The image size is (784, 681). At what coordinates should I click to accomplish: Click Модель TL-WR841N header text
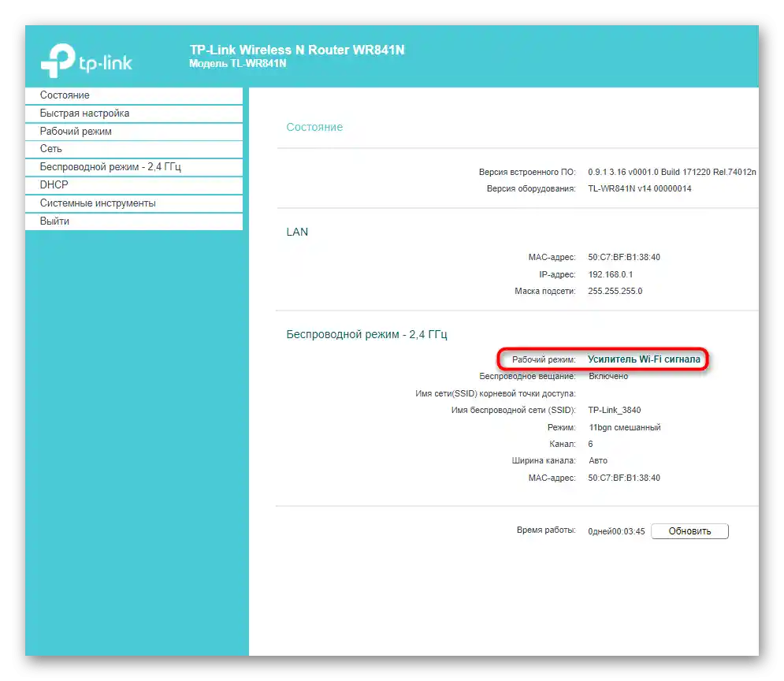pos(238,64)
